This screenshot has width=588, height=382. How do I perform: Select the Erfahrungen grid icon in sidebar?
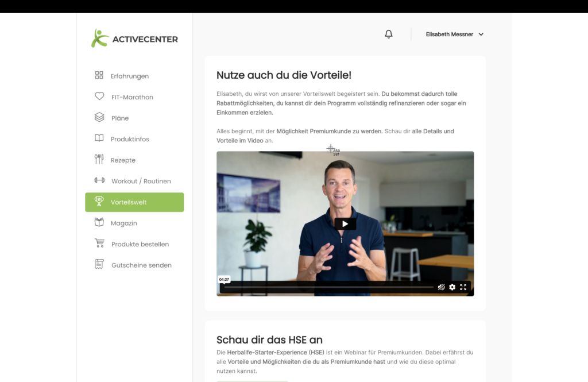[x=99, y=75]
